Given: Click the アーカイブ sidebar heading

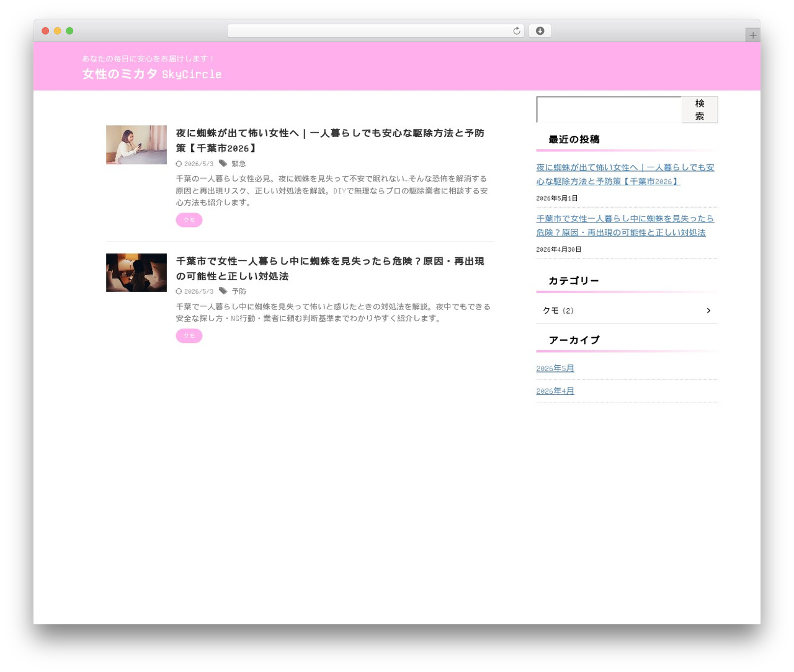Looking at the screenshot, I should click(x=574, y=340).
